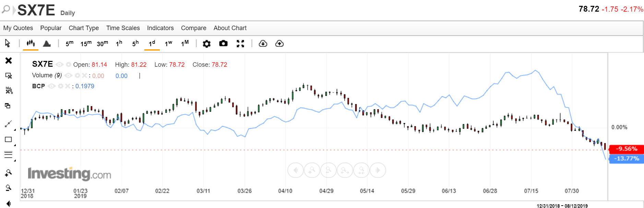
Task: Expand the rectangle shape tool options
Action: (15, 145)
